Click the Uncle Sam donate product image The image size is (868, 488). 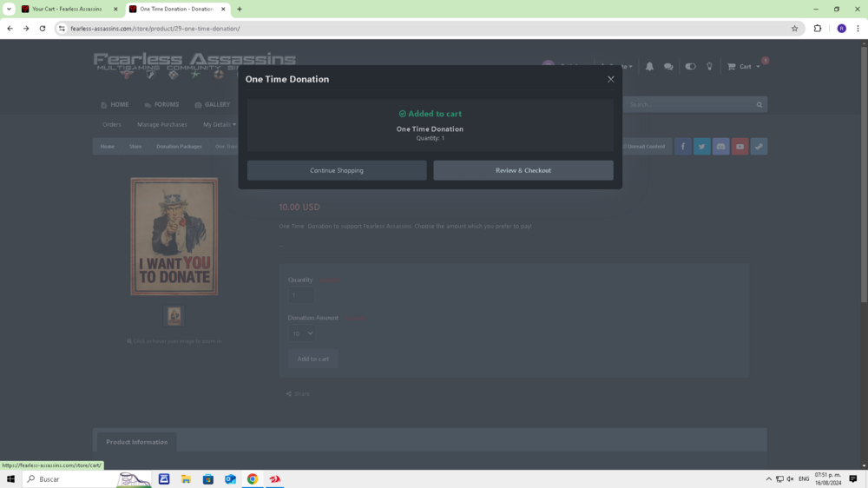pos(174,236)
